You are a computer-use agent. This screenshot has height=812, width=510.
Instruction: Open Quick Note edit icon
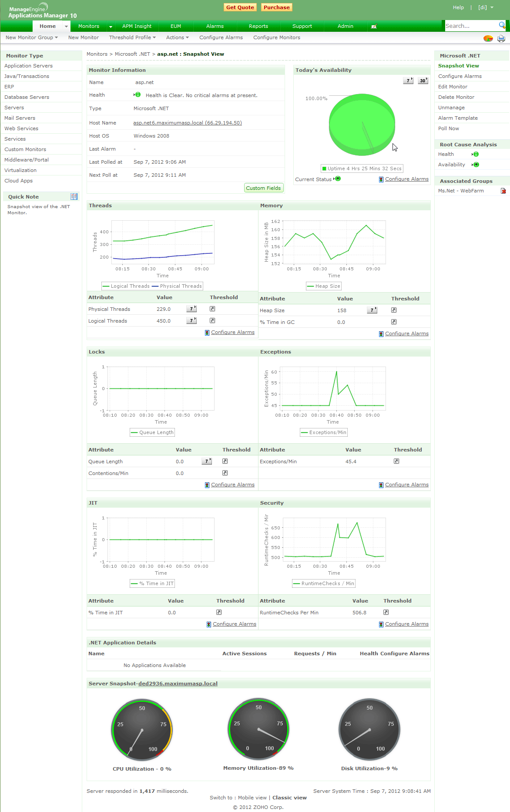point(74,197)
